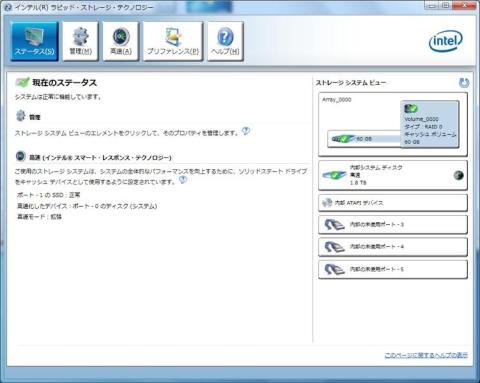
Task: Click the 現在のステータス heading
Action: (64, 83)
